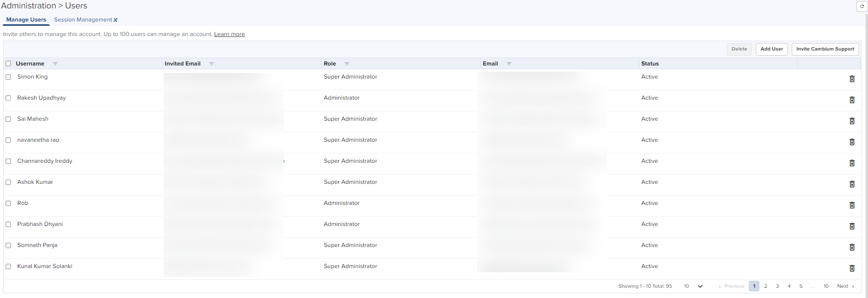This screenshot has width=868, height=298.
Task: Delete Kunal Kumar Solanki with trash icon
Action: (852, 269)
